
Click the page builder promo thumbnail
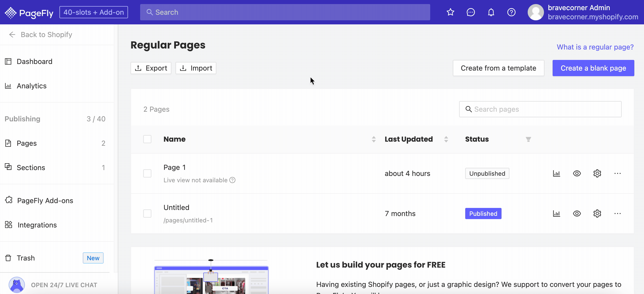click(x=211, y=276)
